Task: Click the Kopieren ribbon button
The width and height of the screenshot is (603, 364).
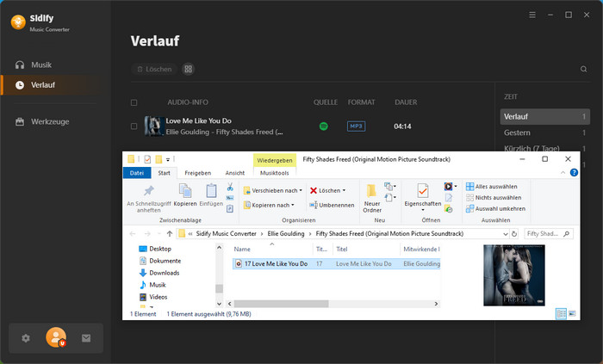Action: point(185,195)
